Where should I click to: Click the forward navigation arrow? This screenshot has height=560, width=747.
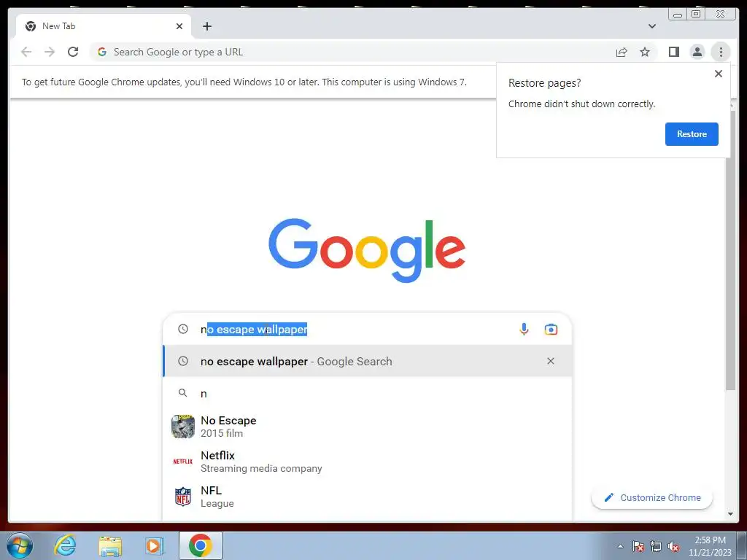click(x=50, y=52)
